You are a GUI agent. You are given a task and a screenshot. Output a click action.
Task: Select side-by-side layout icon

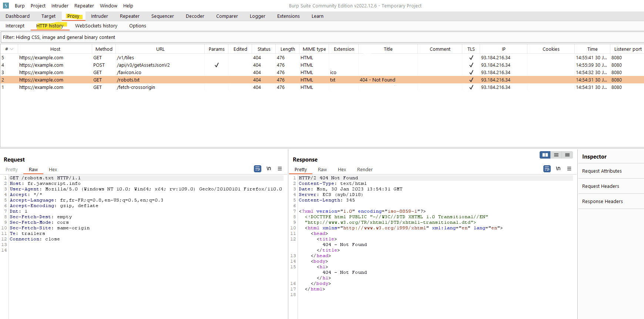pyautogui.click(x=545, y=155)
